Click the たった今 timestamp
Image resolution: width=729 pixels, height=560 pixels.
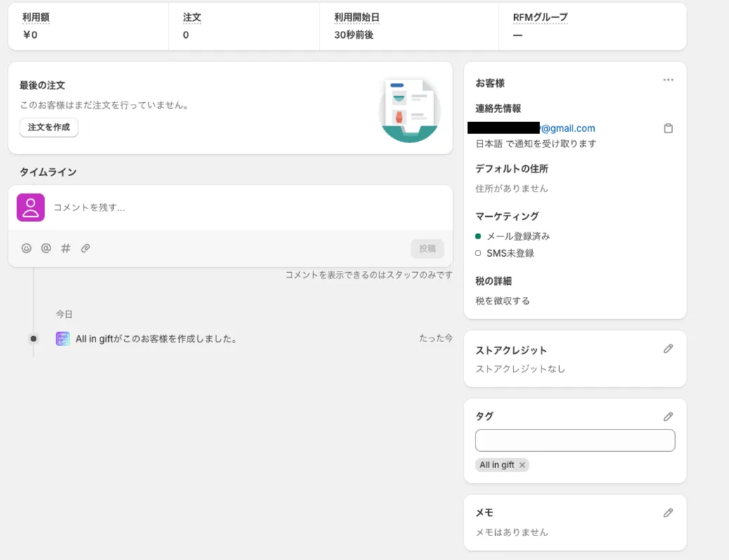pyautogui.click(x=435, y=338)
